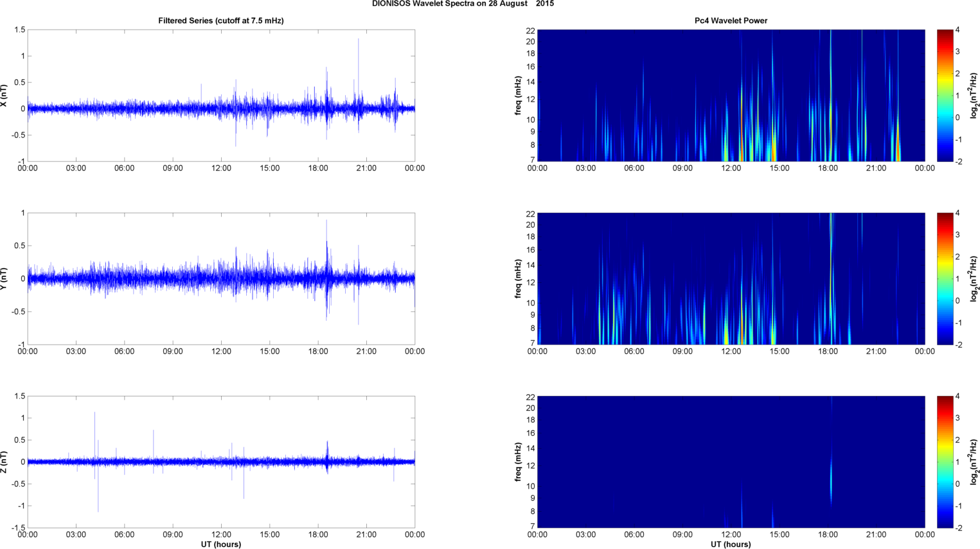Click the bottom Pc4 wavelet power spectrogram
The image size is (980, 549).
click(731, 462)
